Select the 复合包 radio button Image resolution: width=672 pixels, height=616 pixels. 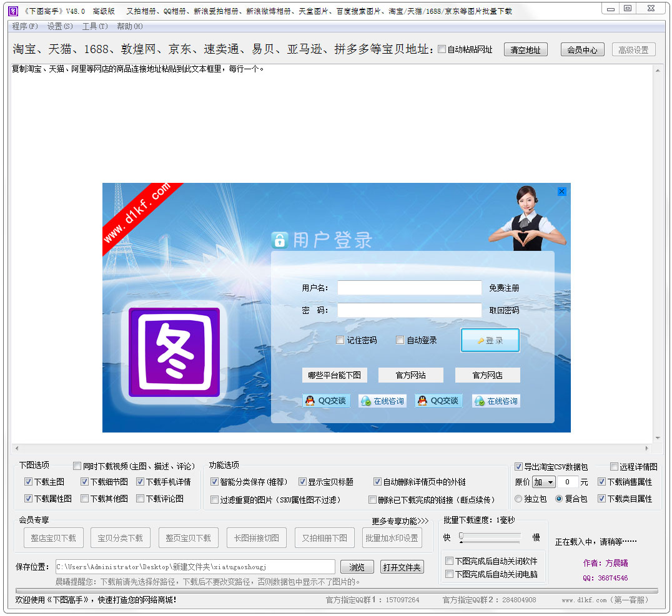(x=559, y=499)
